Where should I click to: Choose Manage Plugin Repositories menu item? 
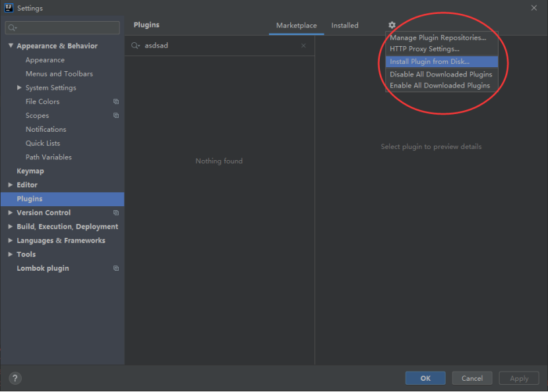pyautogui.click(x=441, y=38)
